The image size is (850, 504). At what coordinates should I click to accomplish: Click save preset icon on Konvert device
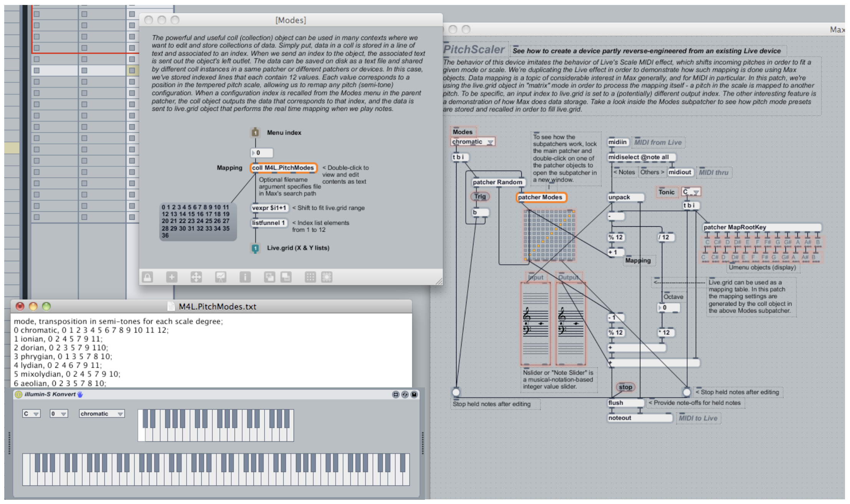pyautogui.click(x=414, y=394)
